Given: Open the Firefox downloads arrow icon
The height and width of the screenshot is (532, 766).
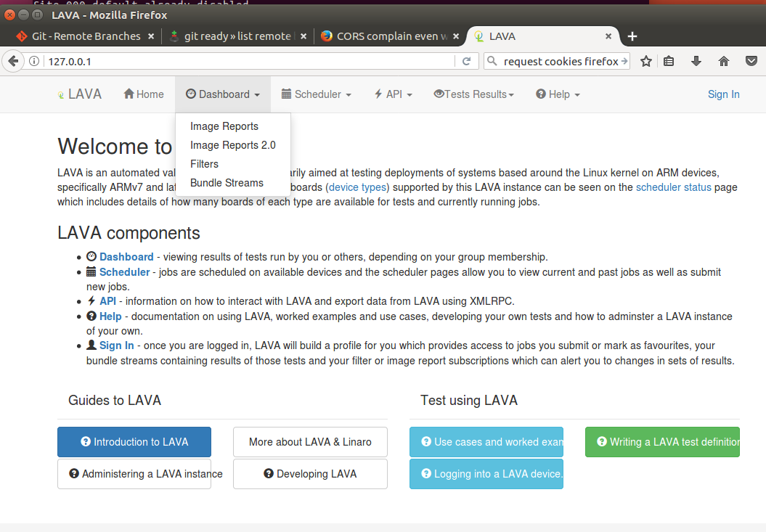Looking at the screenshot, I should (x=696, y=62).
